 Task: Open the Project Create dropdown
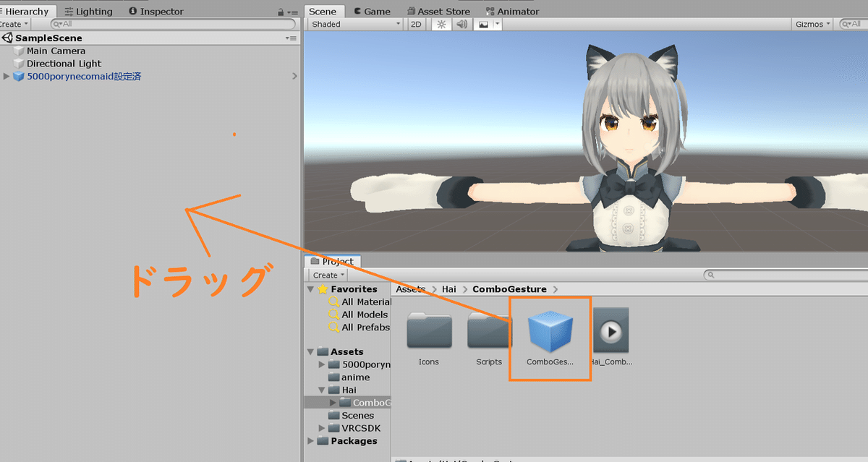point(329,275)
